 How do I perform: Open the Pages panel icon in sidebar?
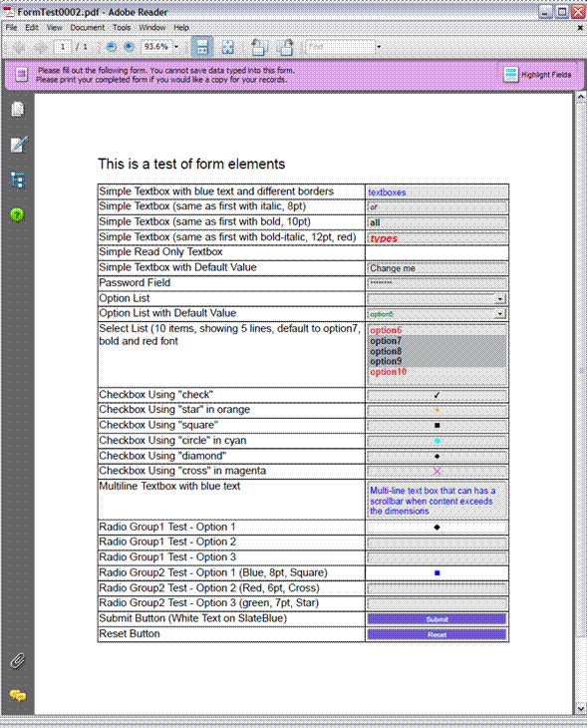click(18, 109)
